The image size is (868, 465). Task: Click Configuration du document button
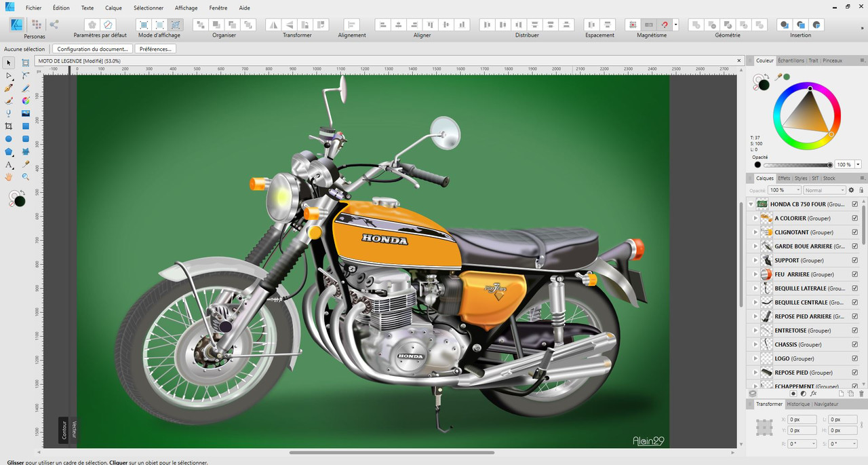(x=93, y=49)
